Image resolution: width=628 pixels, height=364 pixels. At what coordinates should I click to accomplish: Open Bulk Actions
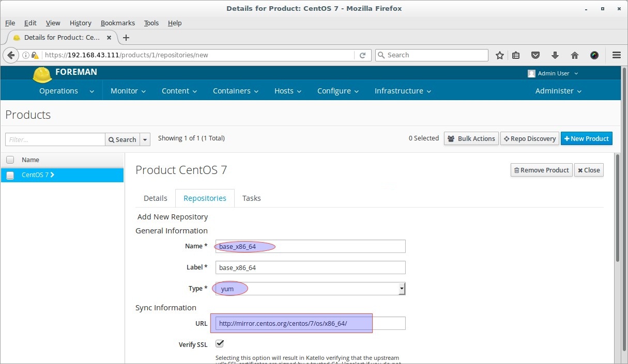click(471, 138)
